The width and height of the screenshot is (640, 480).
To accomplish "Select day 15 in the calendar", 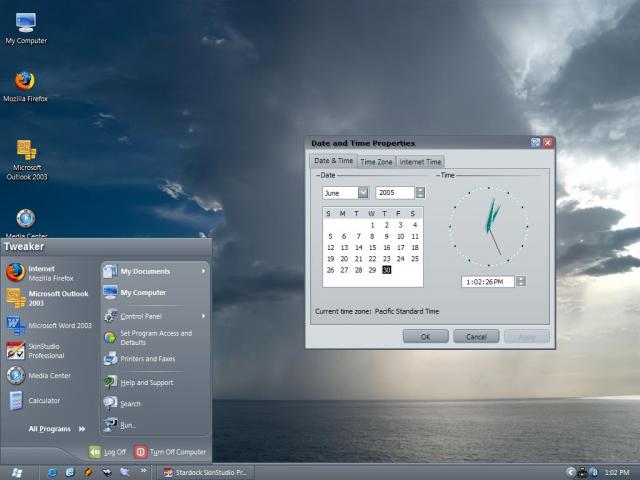I will tap(372, 247).
